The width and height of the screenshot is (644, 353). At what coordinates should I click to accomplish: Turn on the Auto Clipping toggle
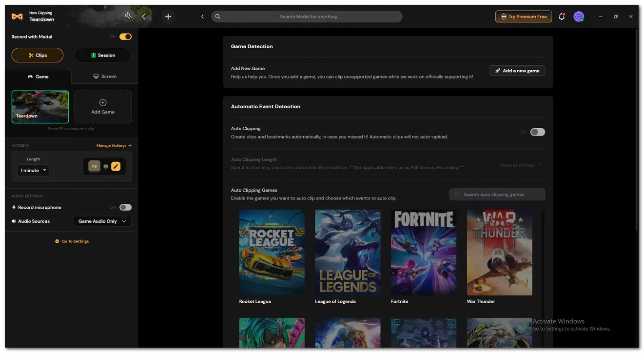(538, 132)
